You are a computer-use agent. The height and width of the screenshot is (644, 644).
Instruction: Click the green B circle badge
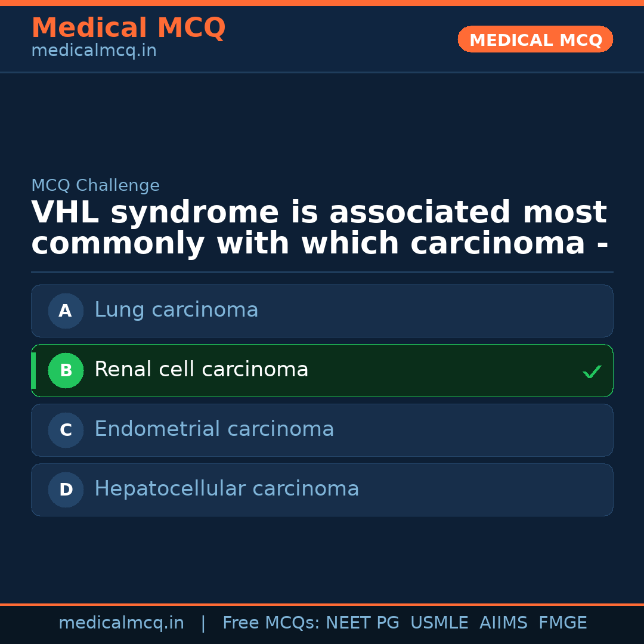pos(66,370)
